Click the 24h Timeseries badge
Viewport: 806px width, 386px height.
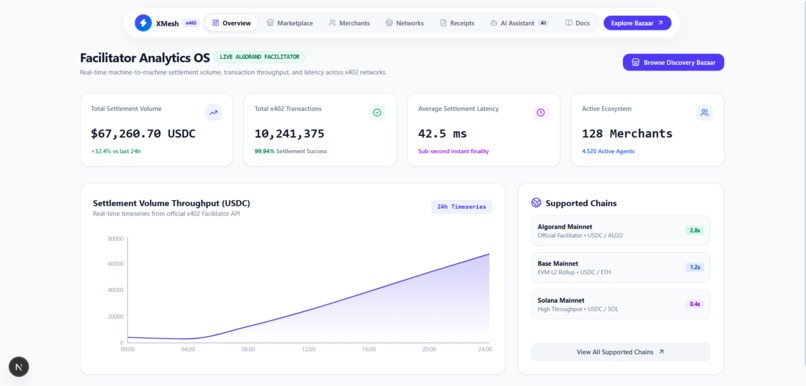point(461,207)
